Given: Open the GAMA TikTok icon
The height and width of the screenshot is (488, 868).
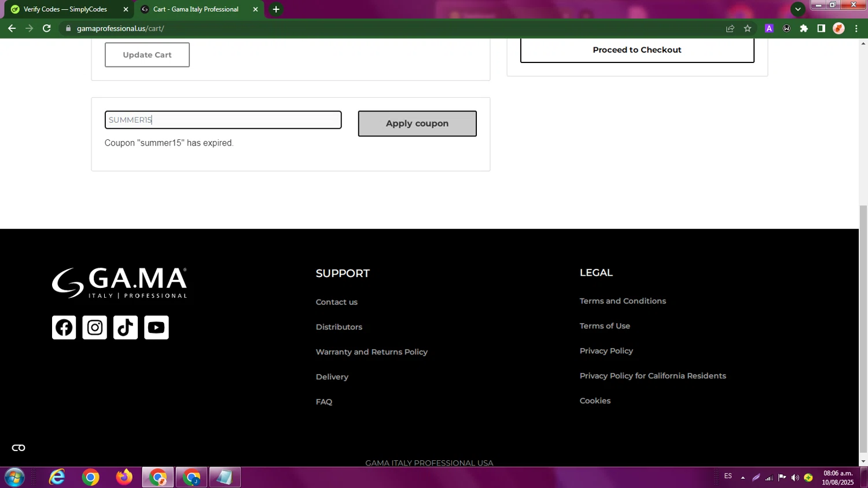Looking at the screenshot, I should (126, 327).
